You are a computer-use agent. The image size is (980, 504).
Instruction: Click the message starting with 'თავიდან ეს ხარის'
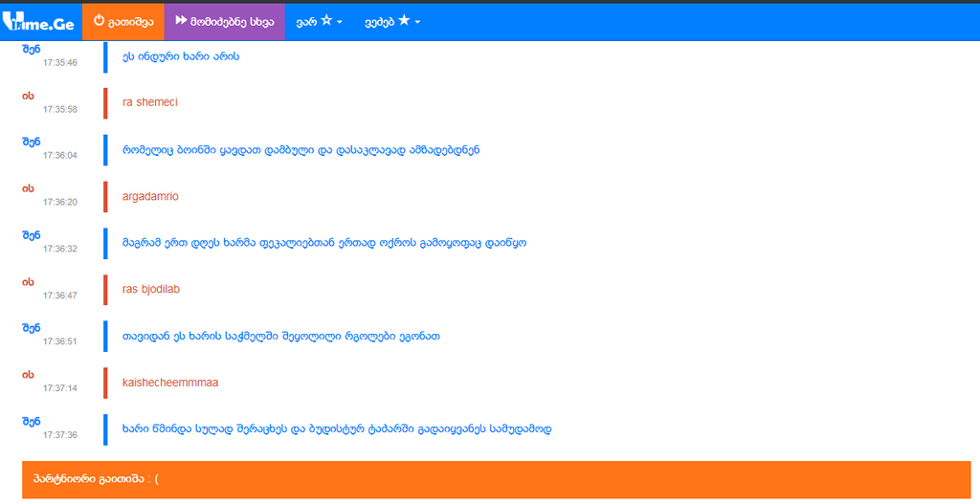click(281, 337)
